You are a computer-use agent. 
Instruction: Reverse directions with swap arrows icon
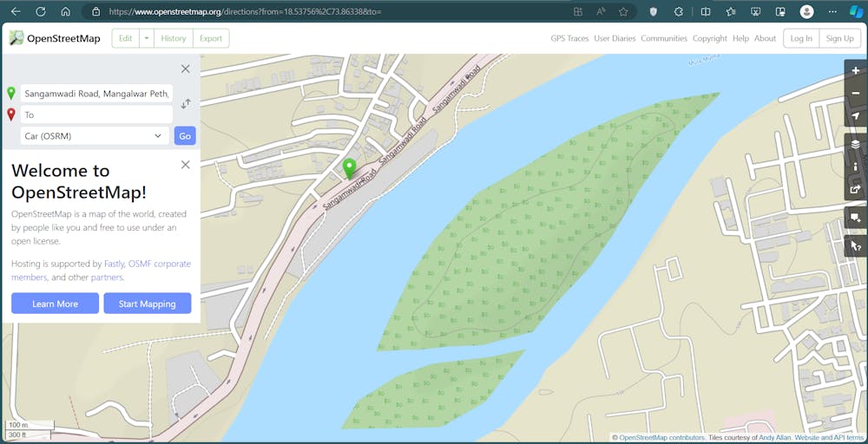pos(186,103)
